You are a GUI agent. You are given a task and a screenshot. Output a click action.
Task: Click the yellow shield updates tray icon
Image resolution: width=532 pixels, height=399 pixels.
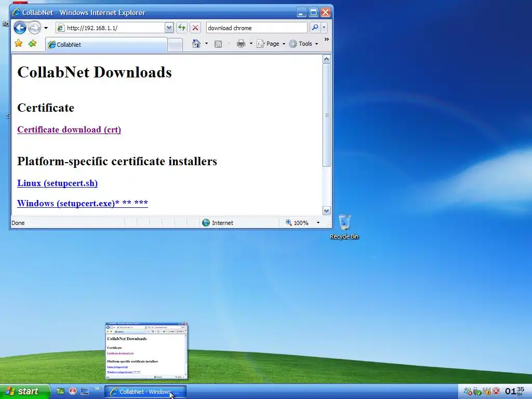[x=487, y=392]
